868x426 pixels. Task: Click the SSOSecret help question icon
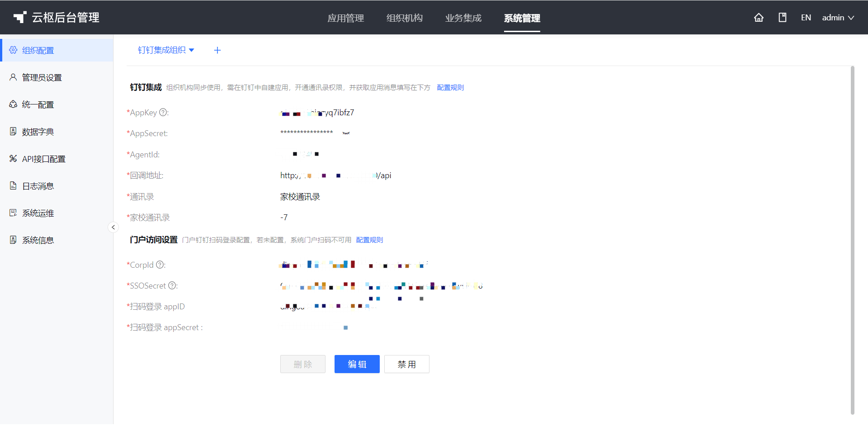click(172, 285)
